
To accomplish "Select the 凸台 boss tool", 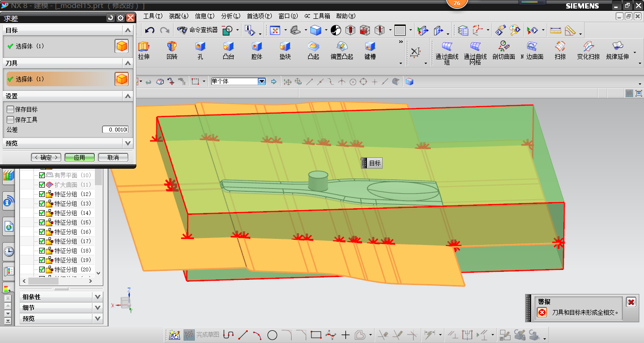I will (229, 50).
